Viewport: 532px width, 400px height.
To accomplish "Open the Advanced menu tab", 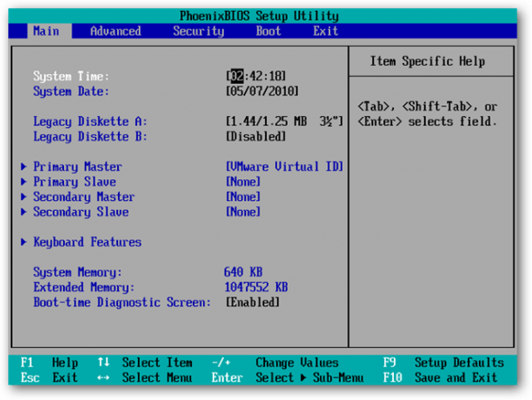I will click(115, 32).
